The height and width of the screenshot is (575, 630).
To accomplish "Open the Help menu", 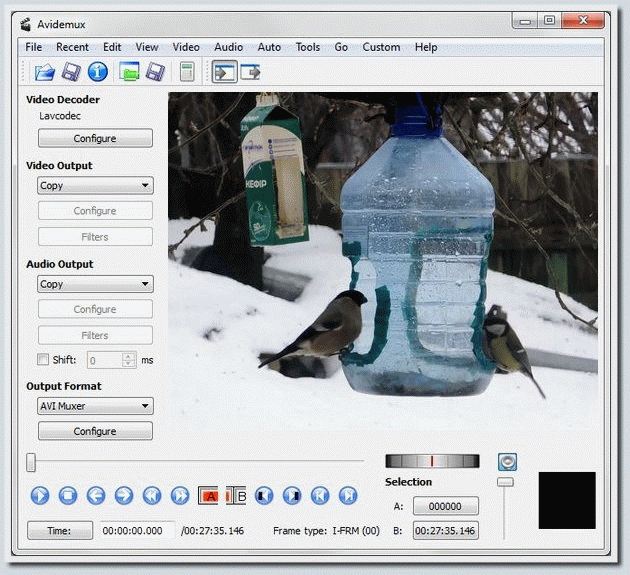I will (426, 47).
